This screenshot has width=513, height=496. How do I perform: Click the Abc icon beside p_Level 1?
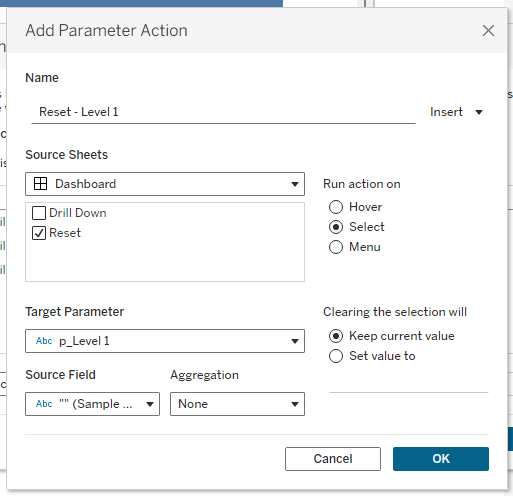44,341
